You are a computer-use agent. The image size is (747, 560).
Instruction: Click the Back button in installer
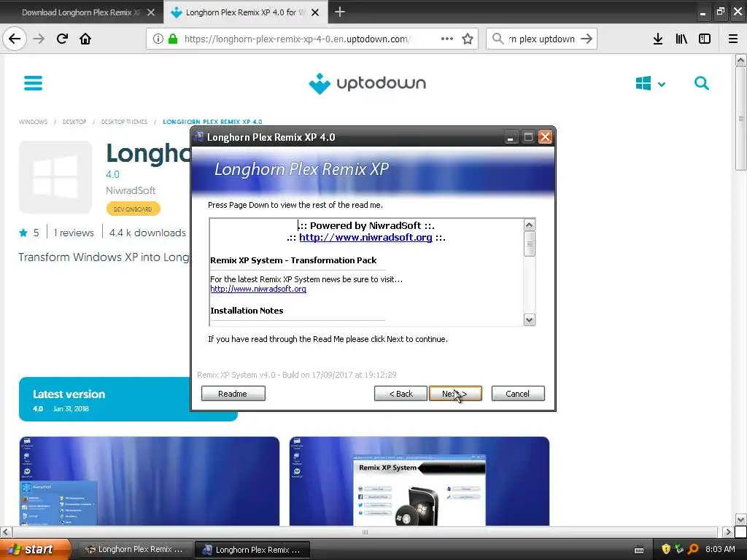tap(400, 394)
